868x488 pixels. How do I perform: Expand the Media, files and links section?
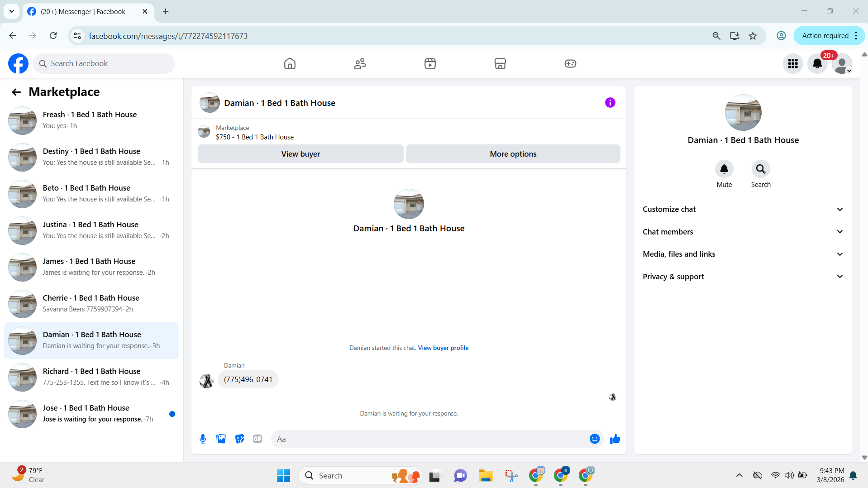743,254
